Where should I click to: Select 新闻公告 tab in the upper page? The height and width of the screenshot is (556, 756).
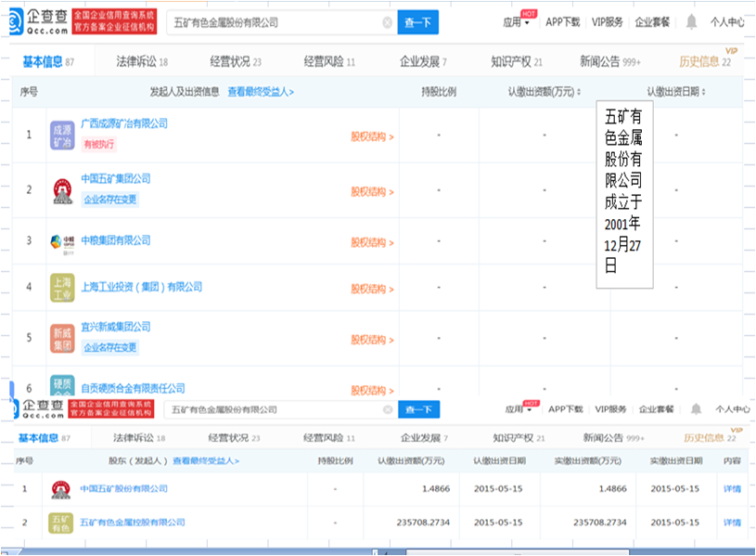tap(610, 62)
